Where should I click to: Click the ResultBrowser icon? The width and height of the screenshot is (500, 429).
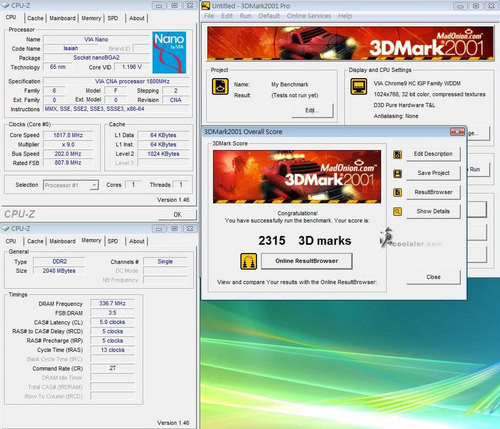[397, 192]
